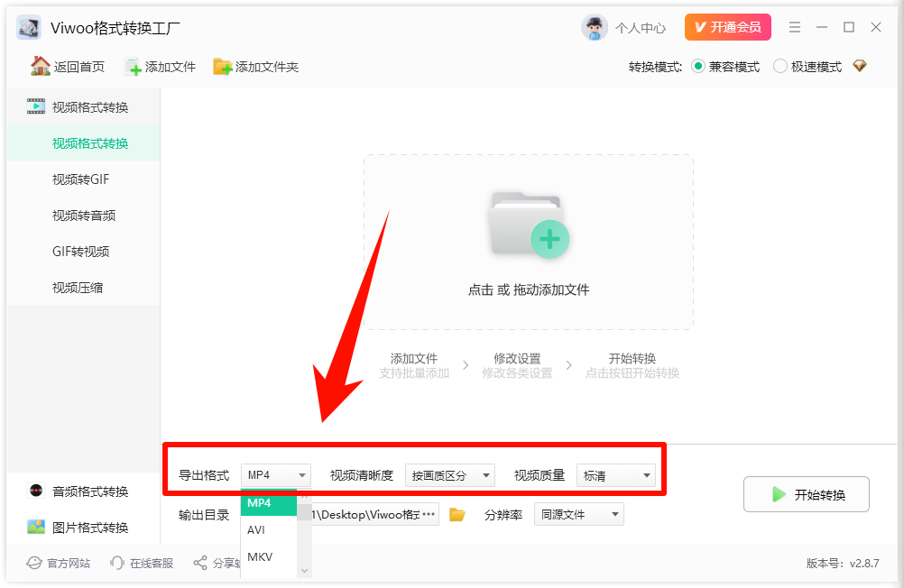This screenshot has height=588, width=904.
Task: Enable 极速模式 conversion mode
Action: pyautogui.click(x=779, y=66)
